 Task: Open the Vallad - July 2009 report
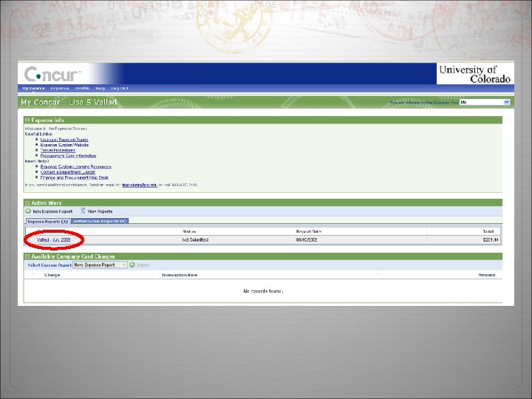[x=54, y=239]
